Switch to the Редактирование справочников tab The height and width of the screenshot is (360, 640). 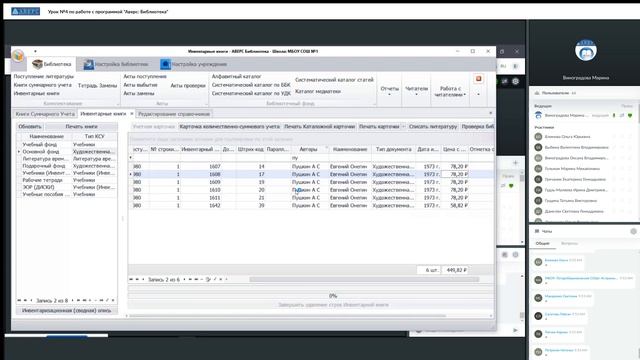(x=174, y=114)
